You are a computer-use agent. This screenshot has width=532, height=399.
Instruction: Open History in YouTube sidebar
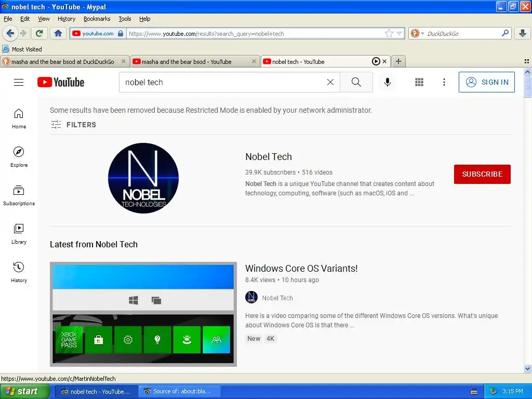coord(19,272)
